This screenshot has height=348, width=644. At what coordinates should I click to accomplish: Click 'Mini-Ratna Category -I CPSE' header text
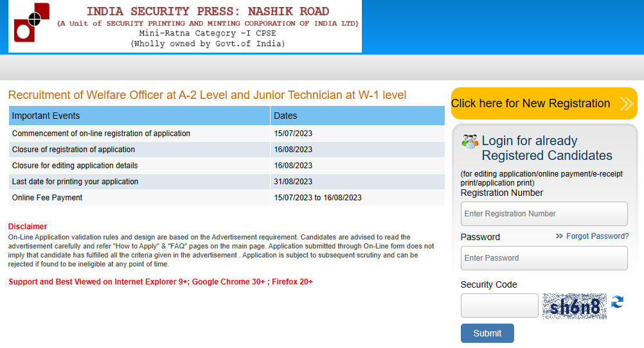208,33
